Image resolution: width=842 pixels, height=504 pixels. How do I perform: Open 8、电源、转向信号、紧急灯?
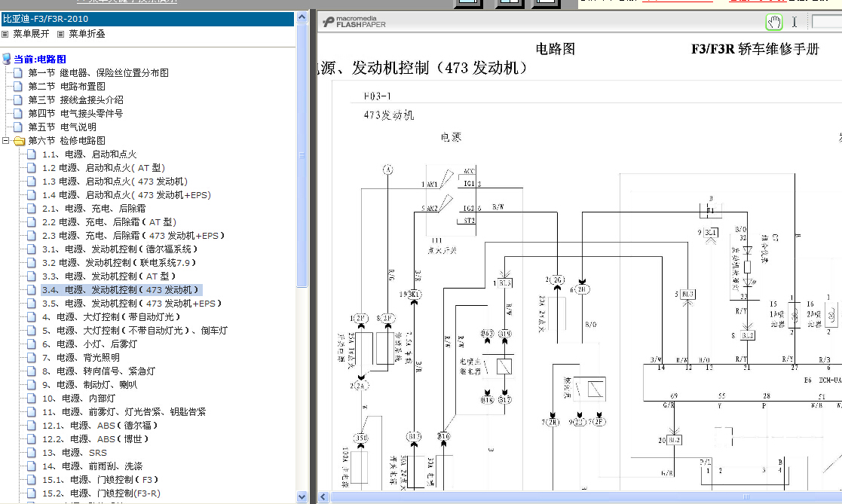[98, 371]
